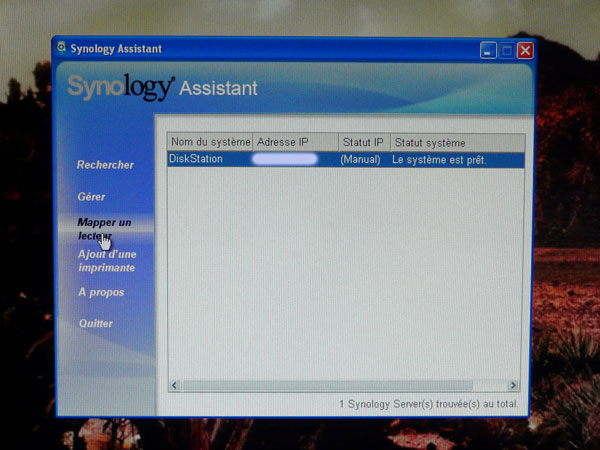The height and width of the screenshot is (450, 600).
Task: Sort by Adresse IP column header
Action: [294, 143]
